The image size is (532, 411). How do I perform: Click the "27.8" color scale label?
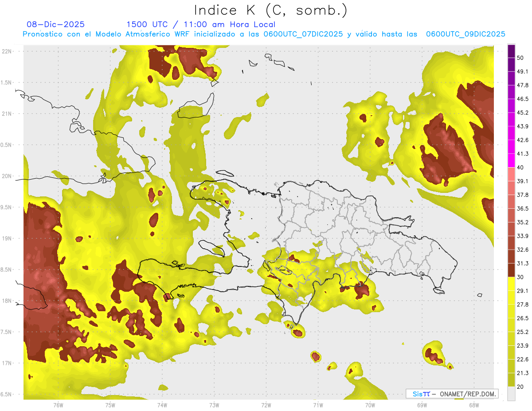pos(523,305)
